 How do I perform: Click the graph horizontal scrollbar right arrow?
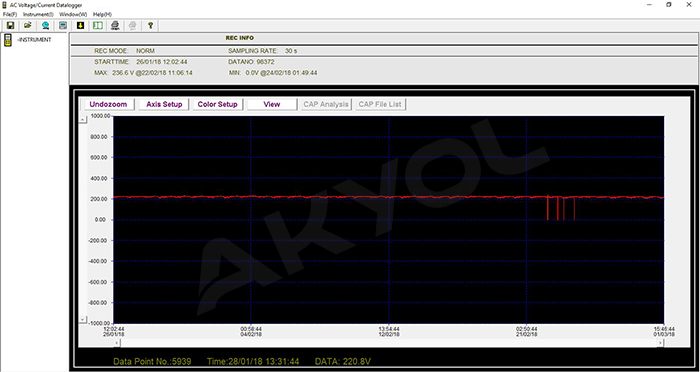point(661,342)
